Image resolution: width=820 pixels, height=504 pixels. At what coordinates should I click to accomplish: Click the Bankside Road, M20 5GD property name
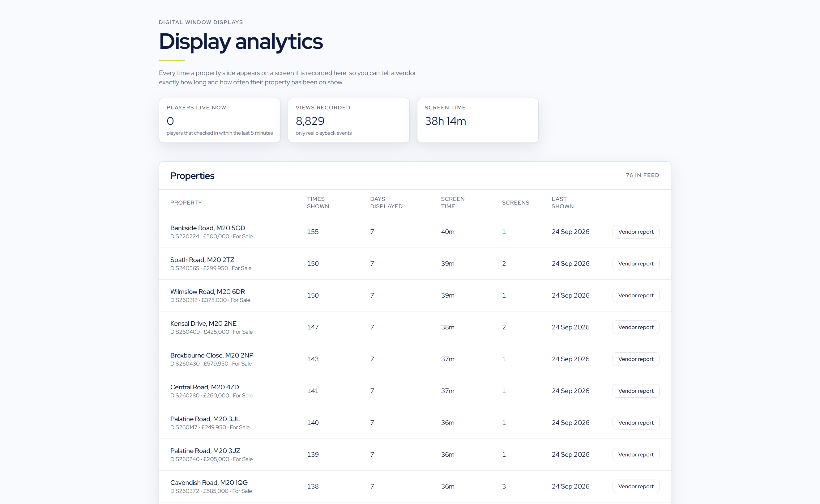(207, 228)
